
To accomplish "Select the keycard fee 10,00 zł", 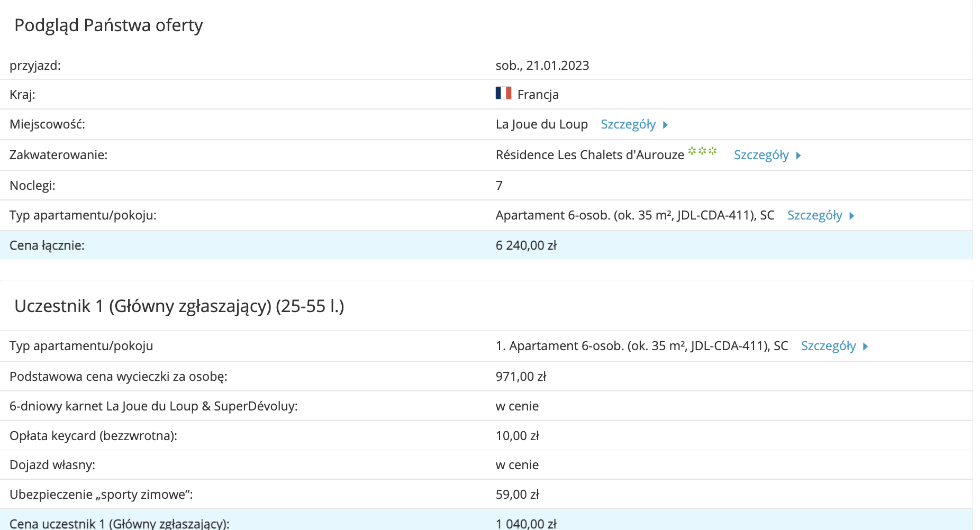I will click(517, 436).
